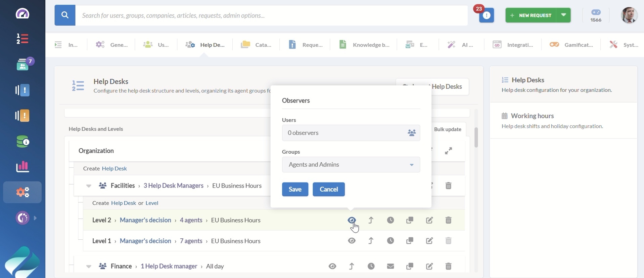This screenshot has height=278, width=644.
Task: Toggle observers eye icon on Level 1 row
Action: pos(352,241)
